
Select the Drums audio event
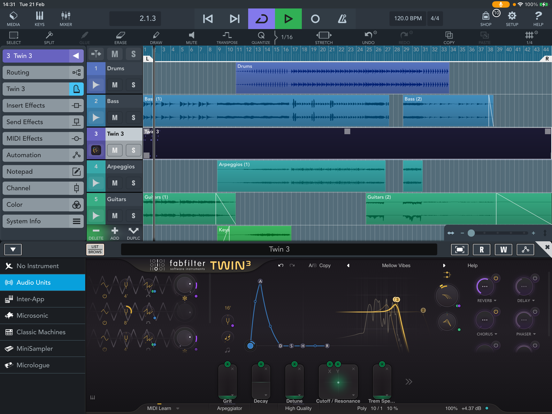point(342,78)
